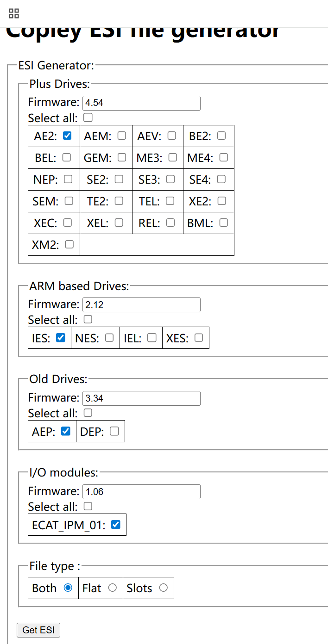Tick the AEV checkbox
This screenshot has width=328, height=644.
pos(172,136)
